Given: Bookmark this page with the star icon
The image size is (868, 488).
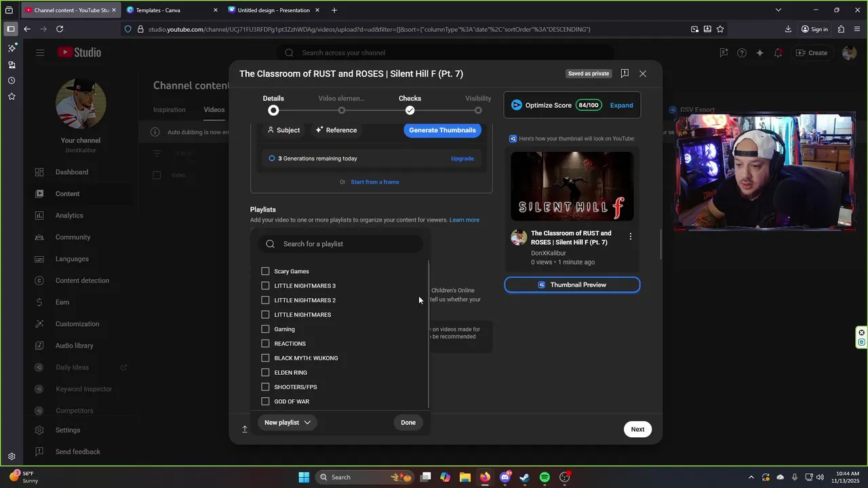Looking at the screenshot, I should point(720,29).
